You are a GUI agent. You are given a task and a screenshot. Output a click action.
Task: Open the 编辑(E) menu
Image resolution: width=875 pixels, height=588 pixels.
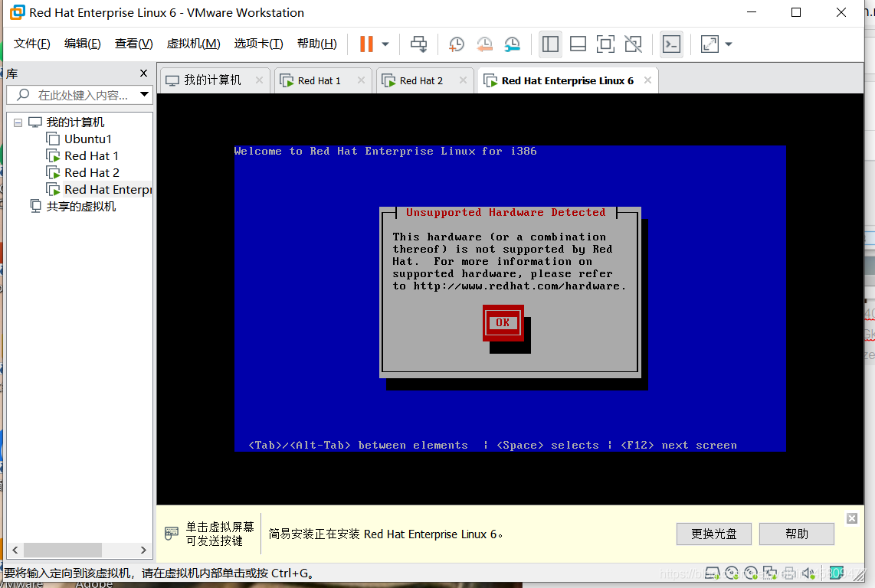(83, 44)
